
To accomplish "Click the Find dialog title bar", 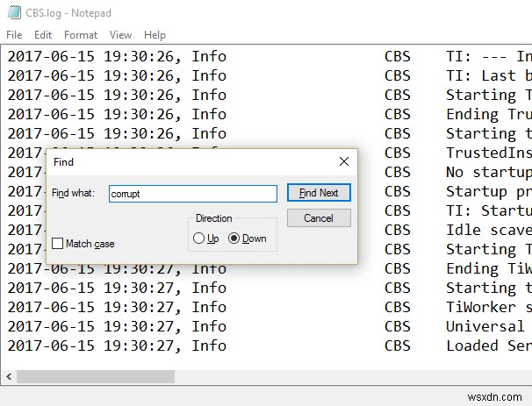I will [176, 162].
